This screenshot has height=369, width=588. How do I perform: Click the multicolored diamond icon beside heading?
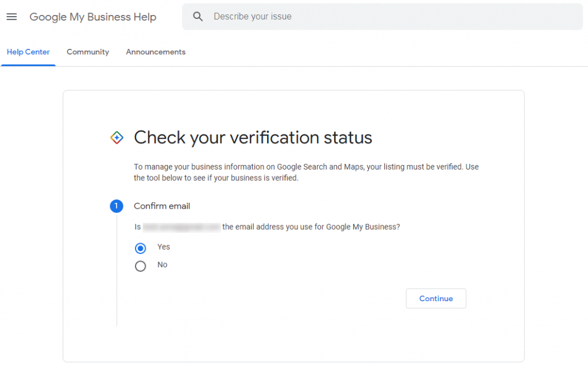coord(117,138)
